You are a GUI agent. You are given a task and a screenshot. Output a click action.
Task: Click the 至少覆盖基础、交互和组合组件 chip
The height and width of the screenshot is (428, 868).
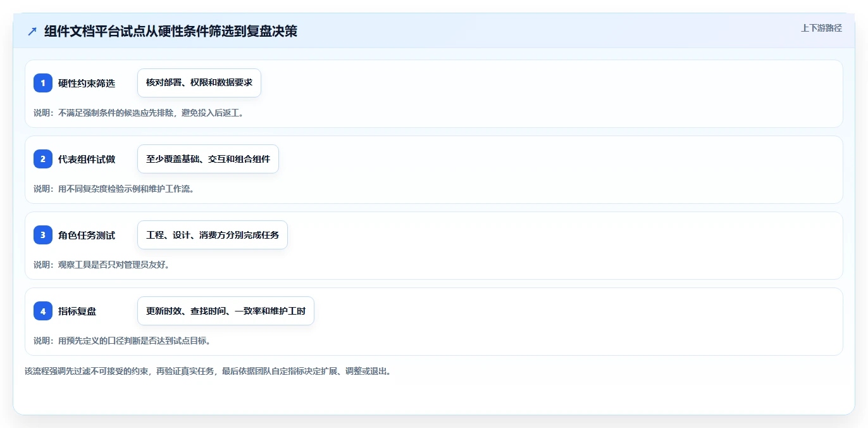click(x=208, y=159)
